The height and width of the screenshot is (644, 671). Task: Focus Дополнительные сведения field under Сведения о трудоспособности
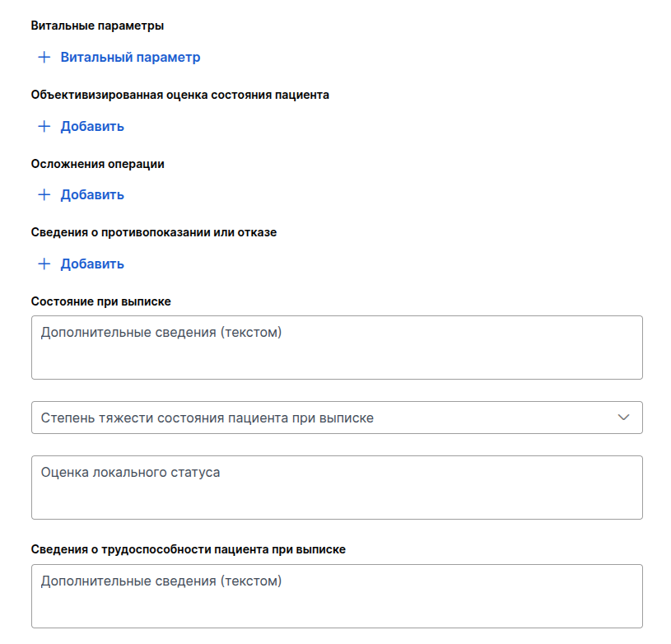[x=337, y=596]
